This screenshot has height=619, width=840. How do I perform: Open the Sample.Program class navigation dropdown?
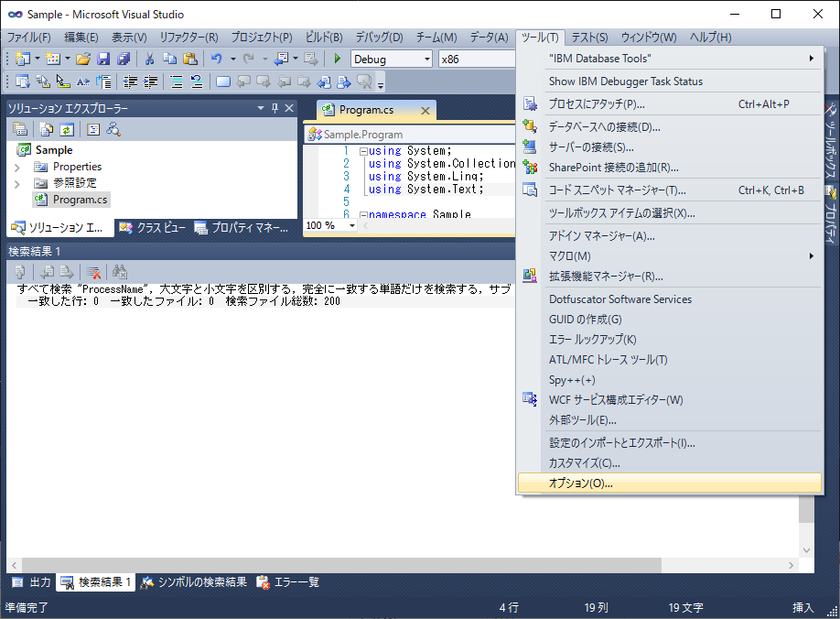[x=410, y=135]
